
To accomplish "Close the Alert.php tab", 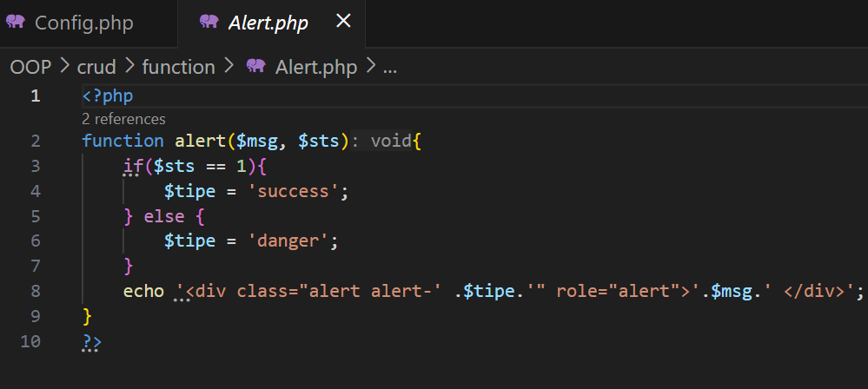I will (343, 22).
